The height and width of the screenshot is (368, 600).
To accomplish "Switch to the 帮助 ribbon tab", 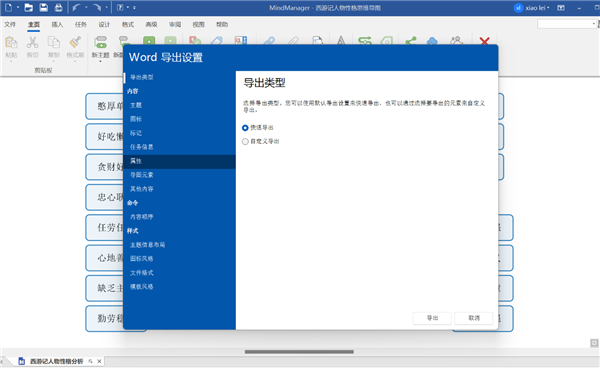I will click(222, 24).
